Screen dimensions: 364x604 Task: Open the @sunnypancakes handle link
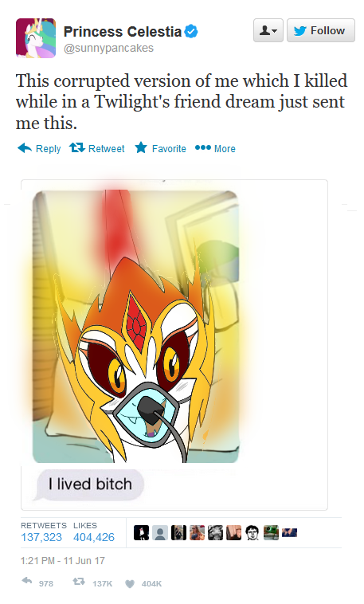point(108,49)
